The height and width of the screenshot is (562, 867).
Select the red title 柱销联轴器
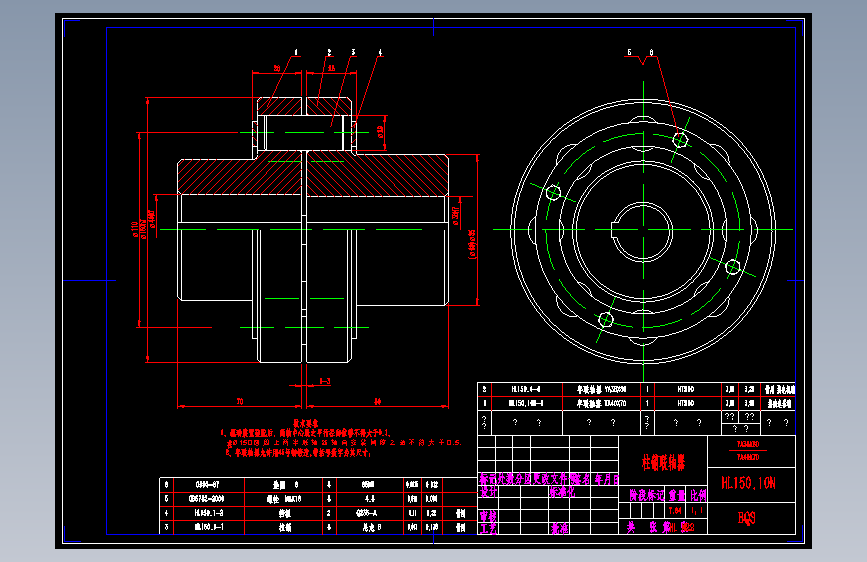click(x=663, y=462)
